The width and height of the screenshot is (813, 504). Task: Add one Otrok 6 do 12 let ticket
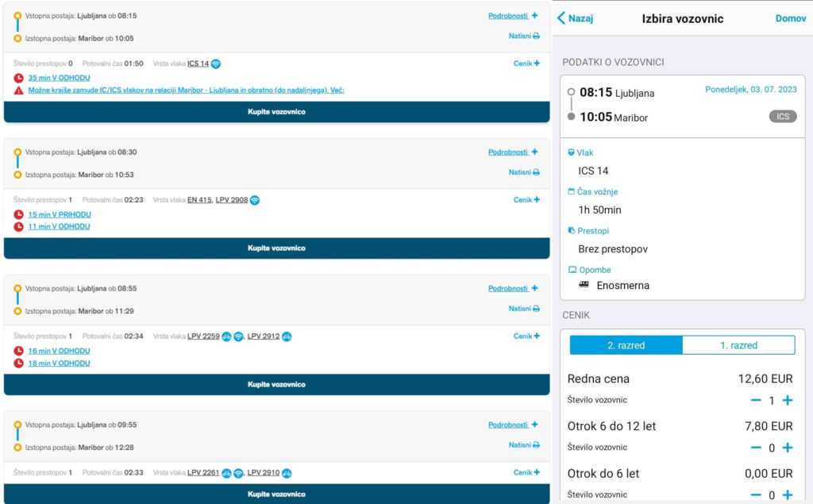click(787, 448)
